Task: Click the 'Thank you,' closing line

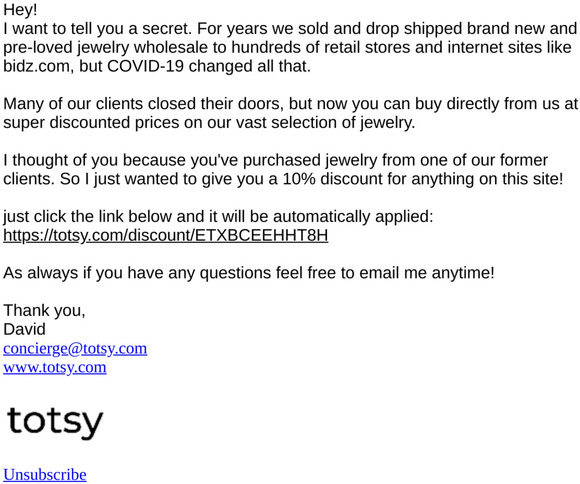Action: pyautogui.click(x=44, y=310)
